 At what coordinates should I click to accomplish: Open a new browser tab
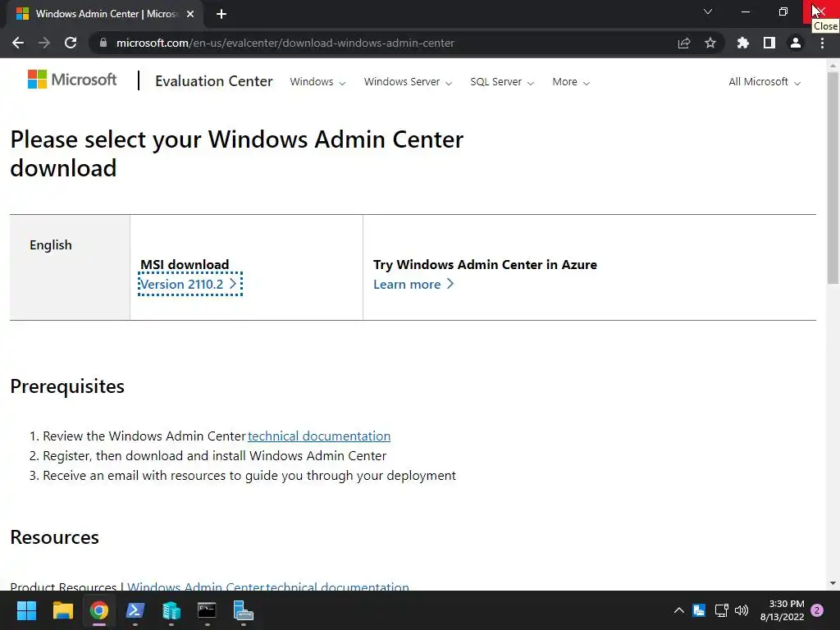tap(221, 14)
